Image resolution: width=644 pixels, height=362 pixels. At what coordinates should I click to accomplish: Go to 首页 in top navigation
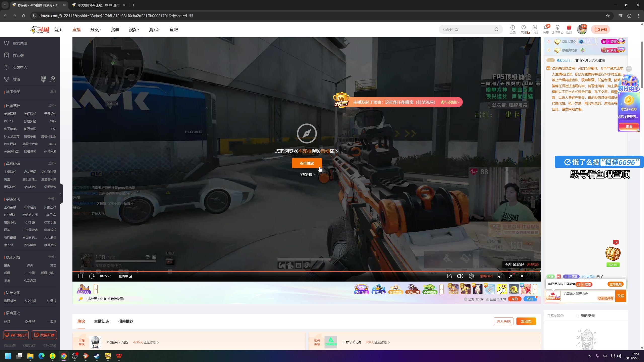pyautogui.click(x=58, y=30)
